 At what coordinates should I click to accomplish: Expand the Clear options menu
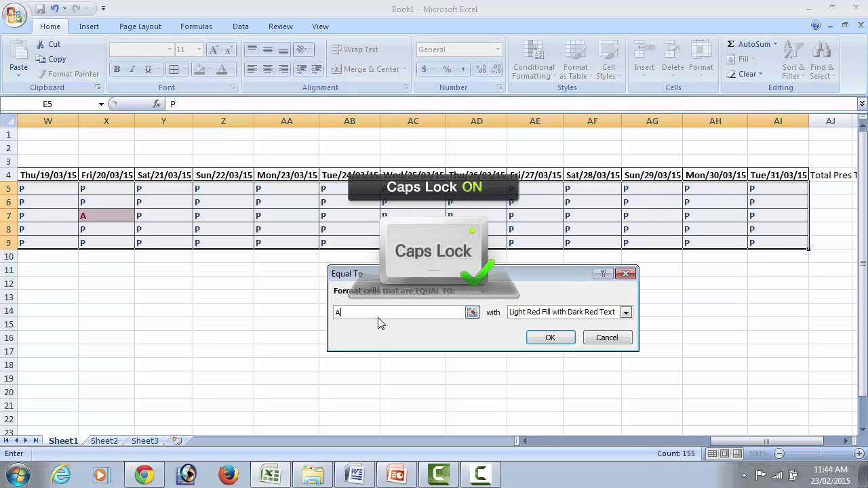tap(745, 74)
